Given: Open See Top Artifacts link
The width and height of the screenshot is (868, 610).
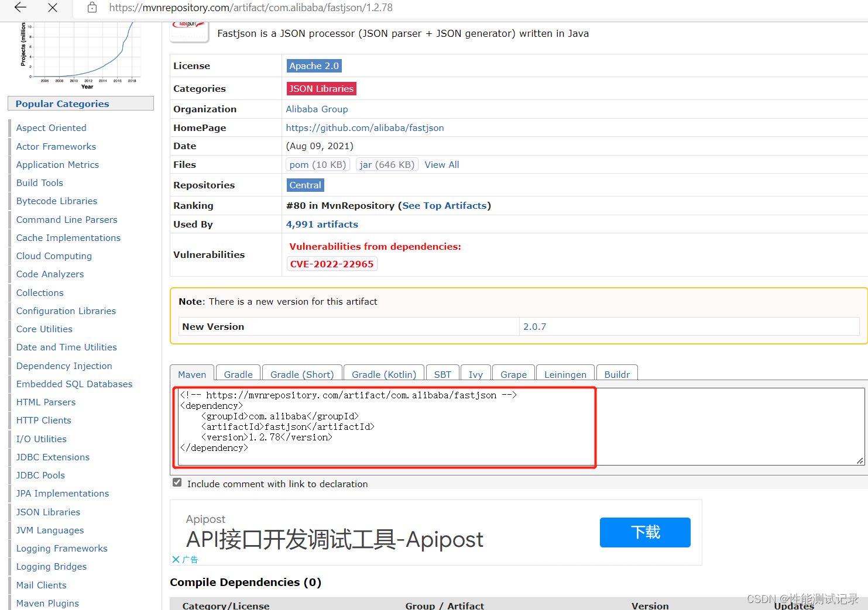Looking at the screenshot, I should click(x=445, y=206).
